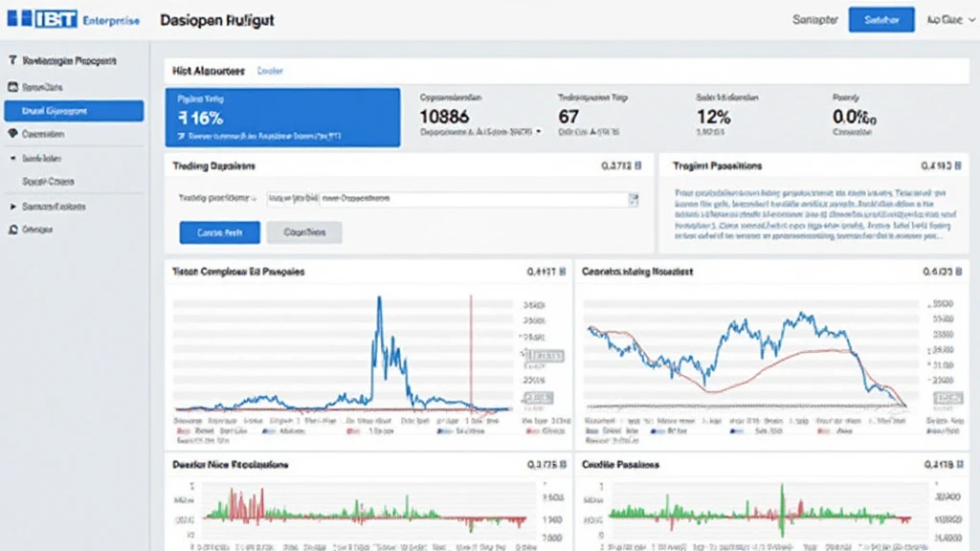Open the dropdown arrow beneath the 10886 statistic
The width and height of the screenshot is (980, 551).
[539, 134]
